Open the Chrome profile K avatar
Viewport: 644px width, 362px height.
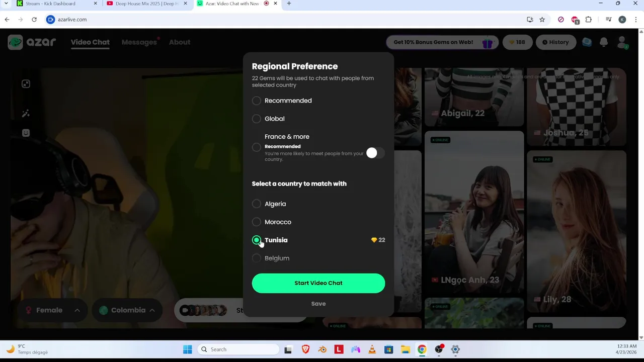622,20
